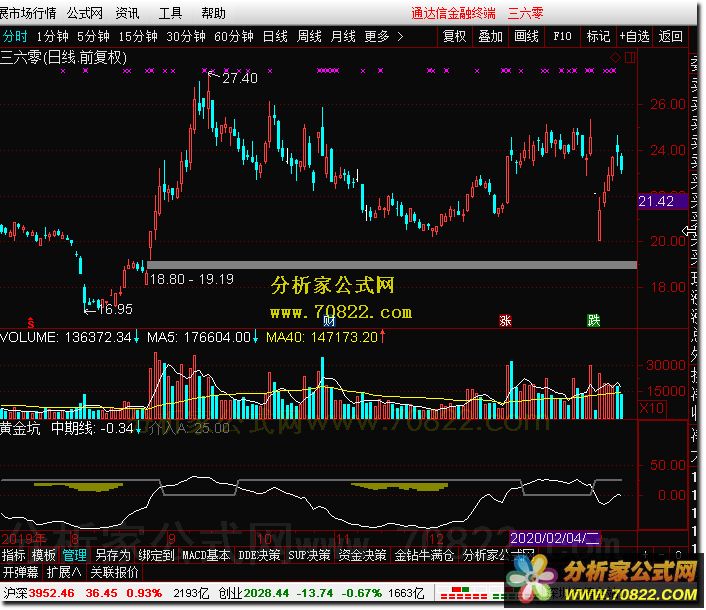The image size is (706, 610).
Task: Open the 开弹幕 option
Action: pyautogui.click(x=20, y=573)
